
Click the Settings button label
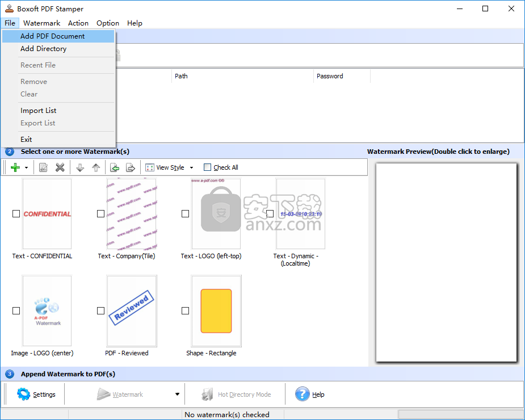tap(44, 394)
